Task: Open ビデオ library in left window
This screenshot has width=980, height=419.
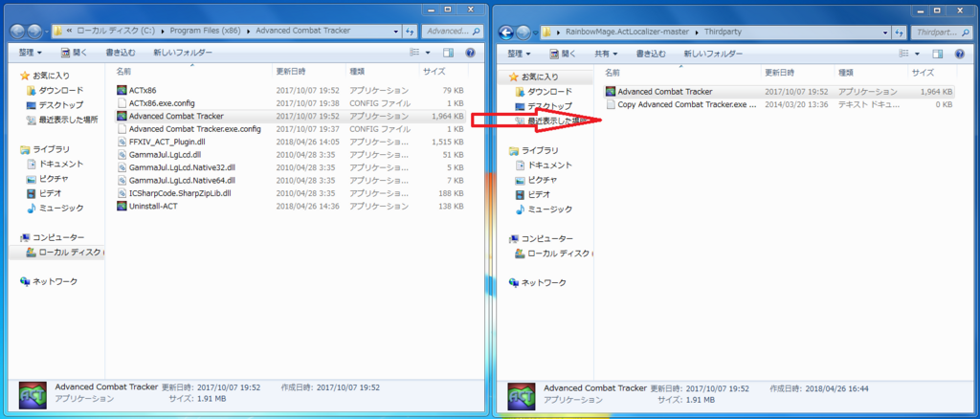Action: [46, 193]
